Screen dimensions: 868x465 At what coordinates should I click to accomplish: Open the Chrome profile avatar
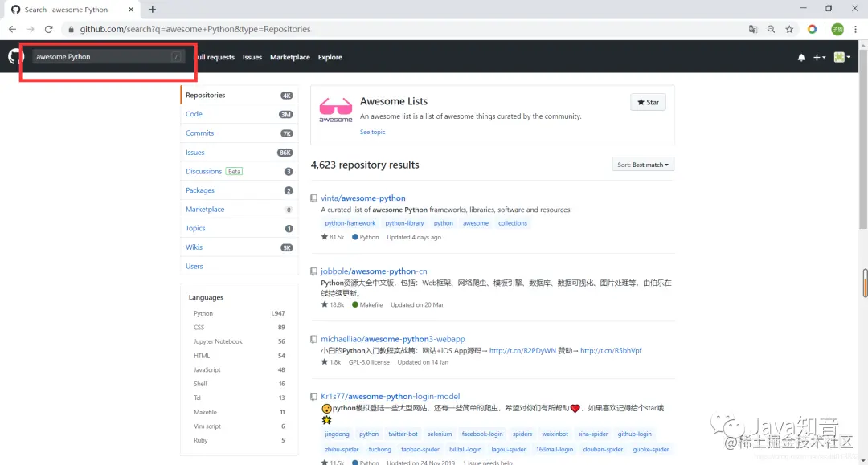tap(837, 29)
